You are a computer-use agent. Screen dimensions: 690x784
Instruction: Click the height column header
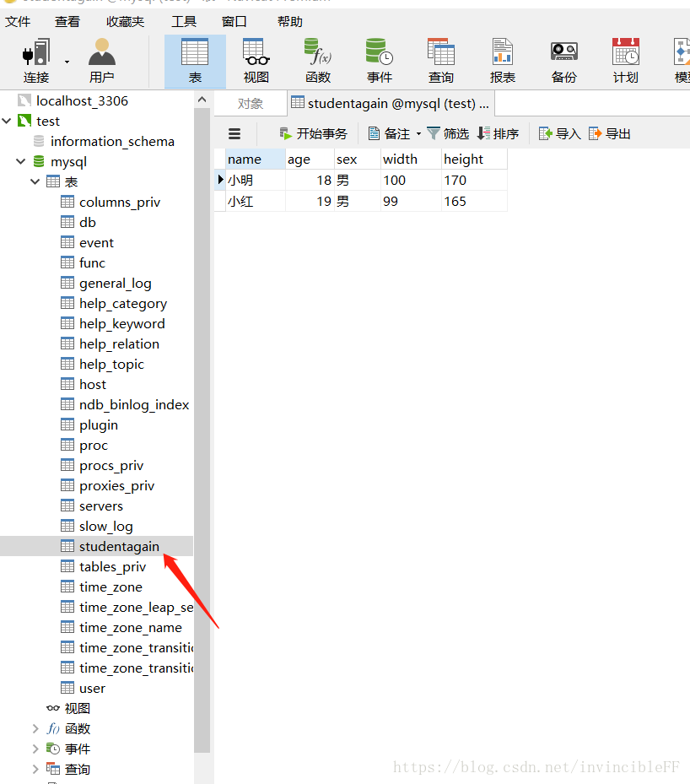(474, 159)
